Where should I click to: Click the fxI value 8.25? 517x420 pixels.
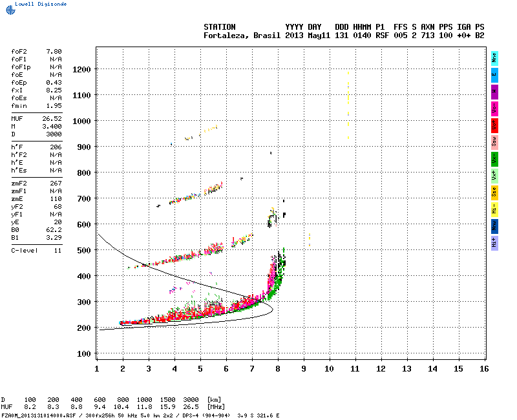point(54,90)
